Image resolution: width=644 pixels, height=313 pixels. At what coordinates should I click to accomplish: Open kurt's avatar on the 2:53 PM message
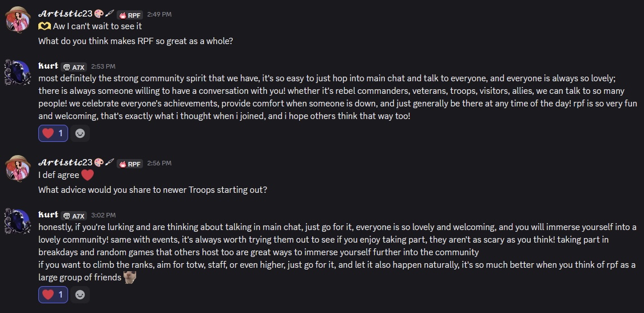pos(18,73)
